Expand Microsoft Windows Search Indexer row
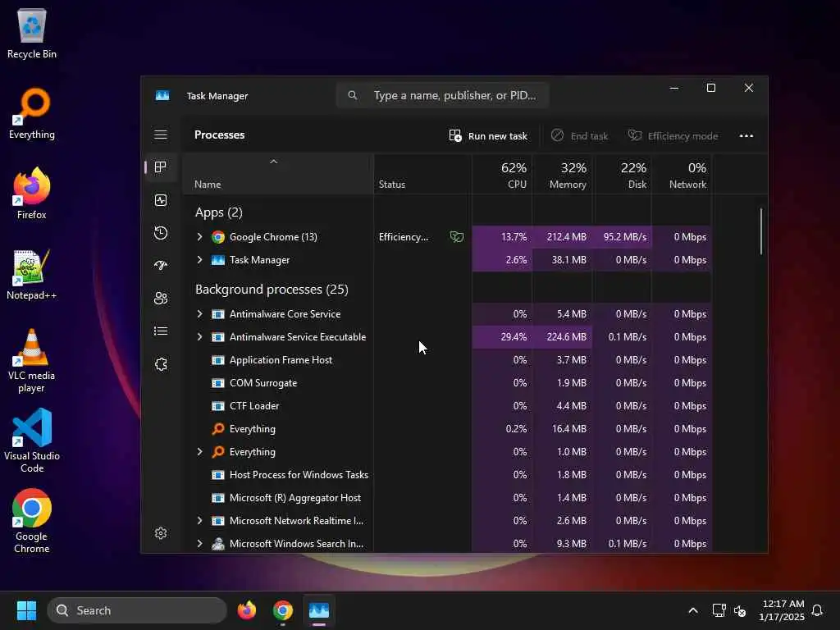 click(x=199, y=543)
